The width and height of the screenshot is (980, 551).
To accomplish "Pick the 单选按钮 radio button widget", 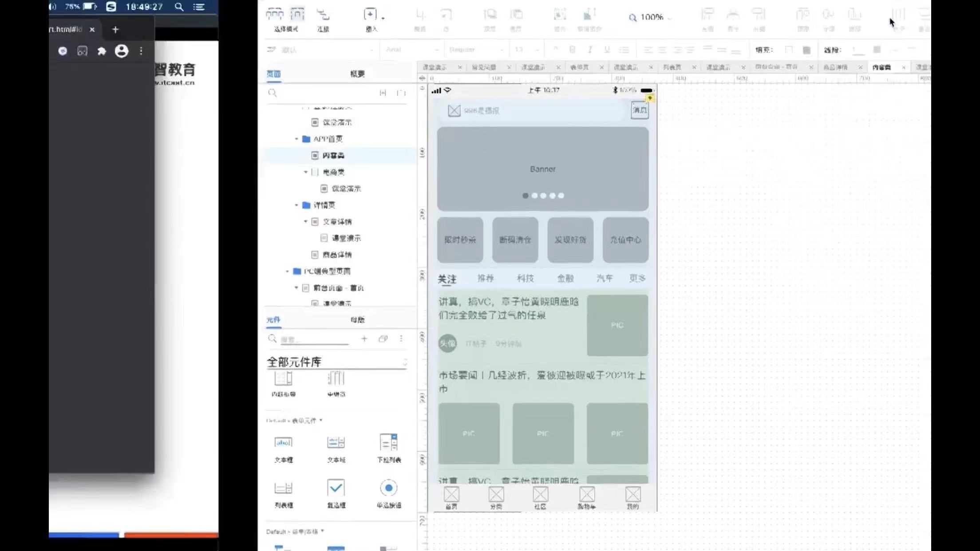I will [x=389, y=488].
